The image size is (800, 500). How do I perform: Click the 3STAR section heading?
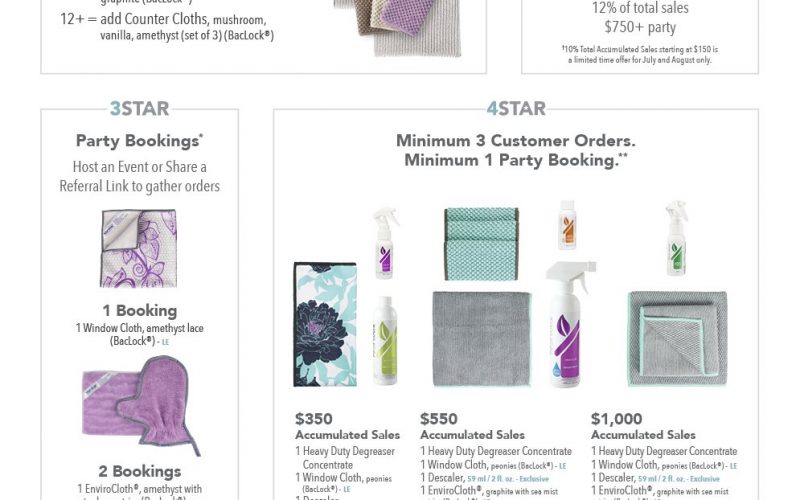tap(139, 109)
